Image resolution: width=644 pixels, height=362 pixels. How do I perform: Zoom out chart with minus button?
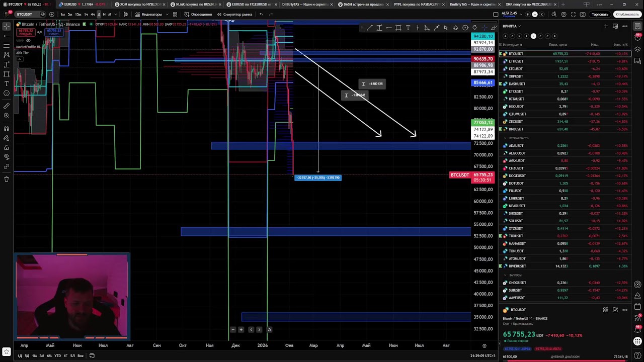tap(233, 330)
